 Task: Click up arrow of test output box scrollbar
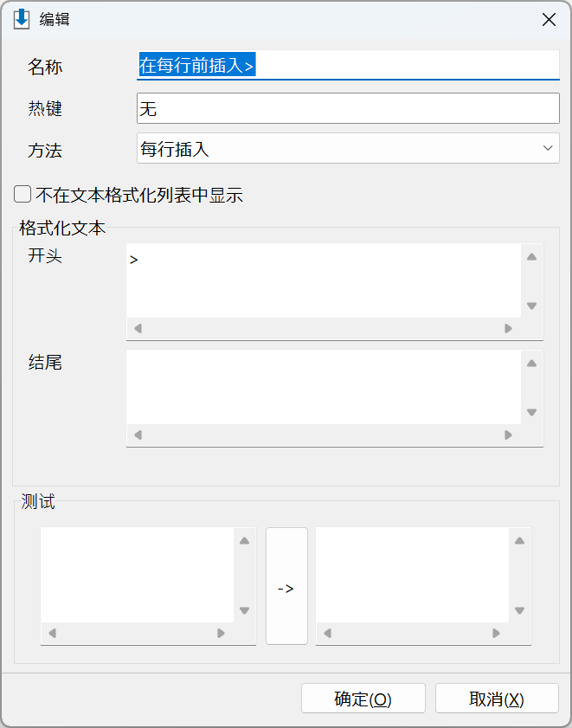(x=519, y=540)
